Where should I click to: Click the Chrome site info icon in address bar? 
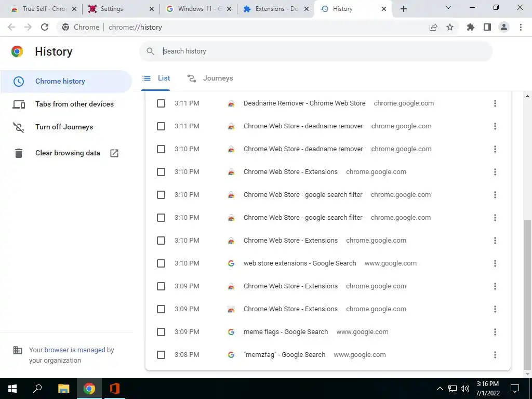[x=65, y=27]
